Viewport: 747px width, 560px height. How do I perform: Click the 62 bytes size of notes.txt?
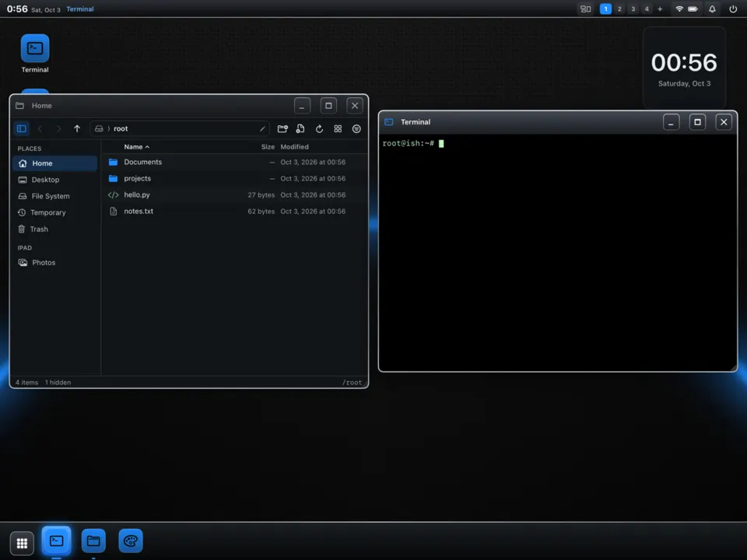(x=261, y=211)
